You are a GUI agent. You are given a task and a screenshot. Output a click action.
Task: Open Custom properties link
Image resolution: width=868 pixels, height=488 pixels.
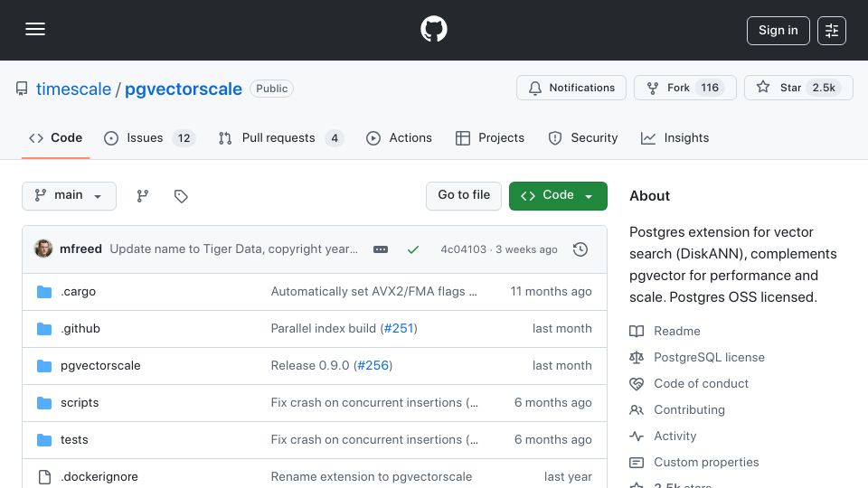[x=706, y=463]
